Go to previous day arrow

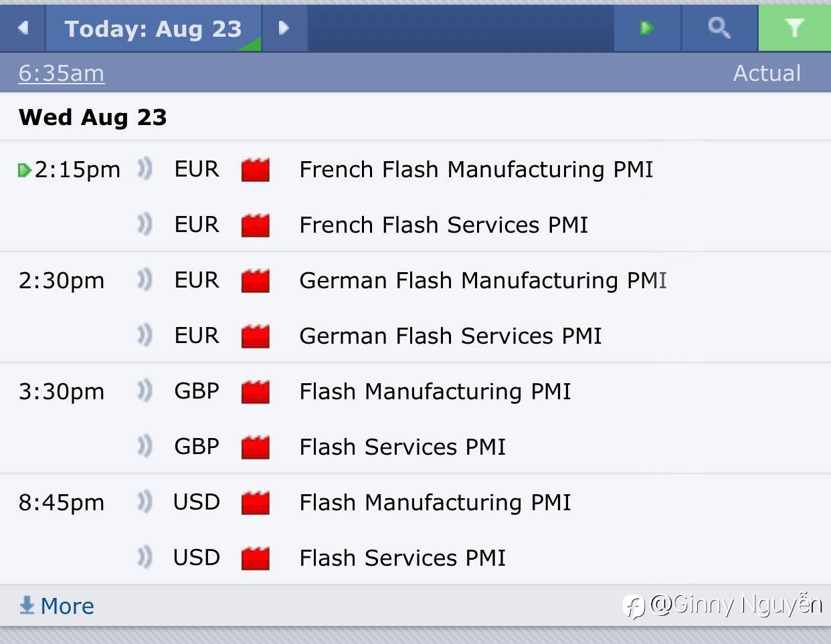23,28
